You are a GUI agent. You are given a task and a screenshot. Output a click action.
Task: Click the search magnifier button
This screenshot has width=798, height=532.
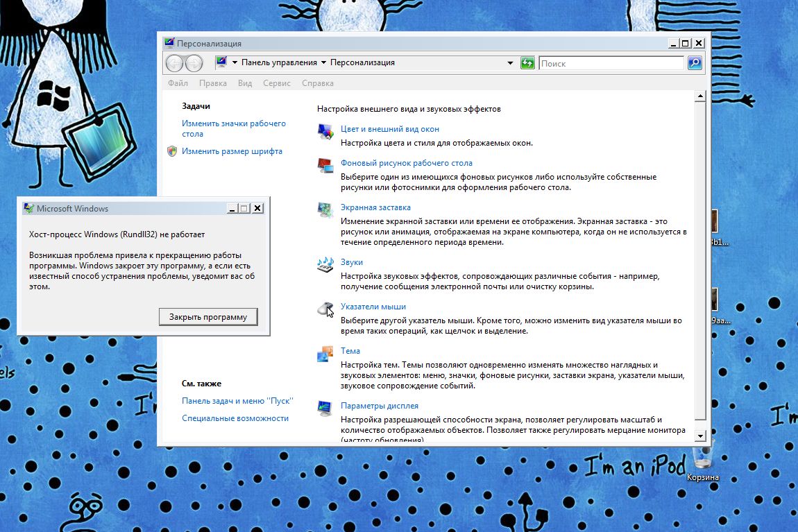coord(694,63)
